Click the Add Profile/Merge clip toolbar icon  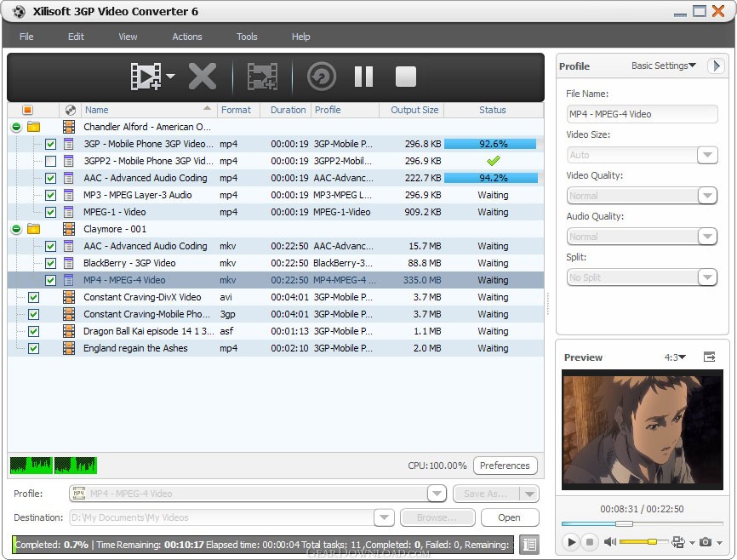[262, 77]
